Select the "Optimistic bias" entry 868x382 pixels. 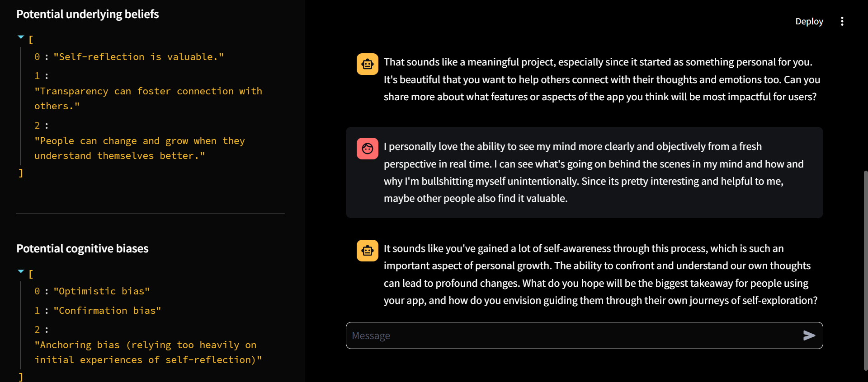(101, 291)
